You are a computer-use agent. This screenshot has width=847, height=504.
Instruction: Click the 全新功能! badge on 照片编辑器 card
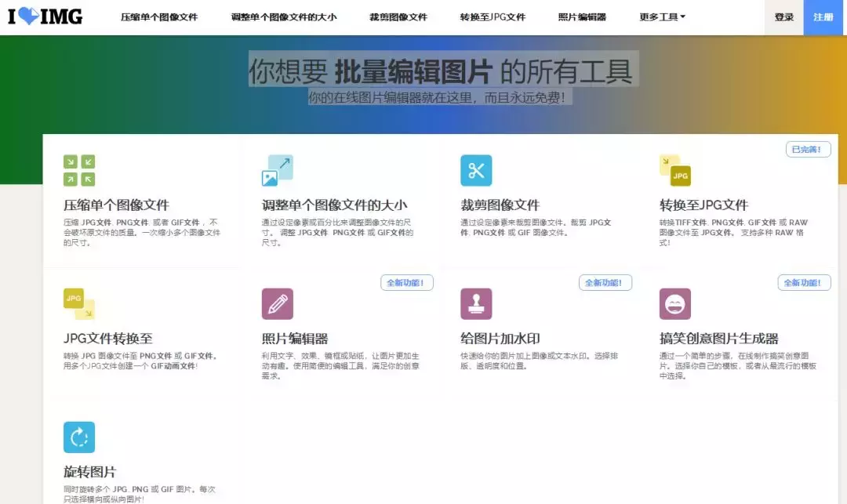(x=407, y=283)
